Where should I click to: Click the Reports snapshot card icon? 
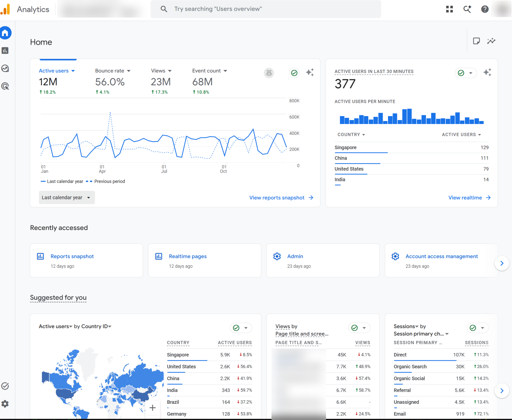click(x=40, y=256)
